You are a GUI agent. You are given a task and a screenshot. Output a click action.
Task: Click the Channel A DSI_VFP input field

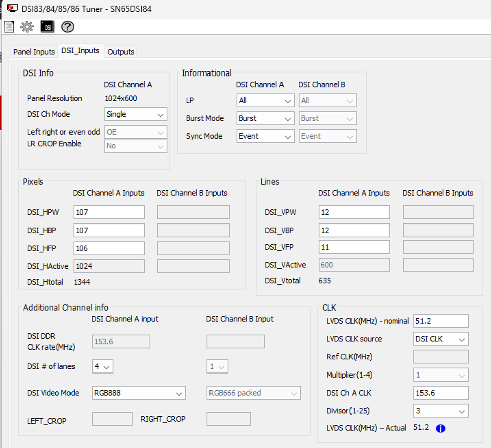point(354,247)
